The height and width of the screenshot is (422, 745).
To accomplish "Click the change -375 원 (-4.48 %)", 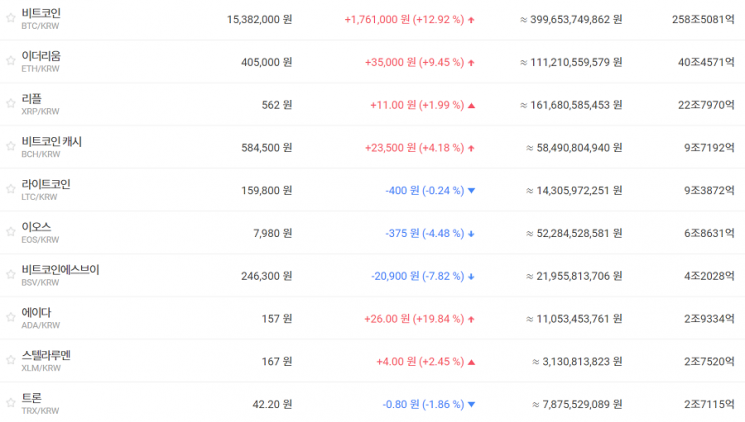I will click(425, 233).
